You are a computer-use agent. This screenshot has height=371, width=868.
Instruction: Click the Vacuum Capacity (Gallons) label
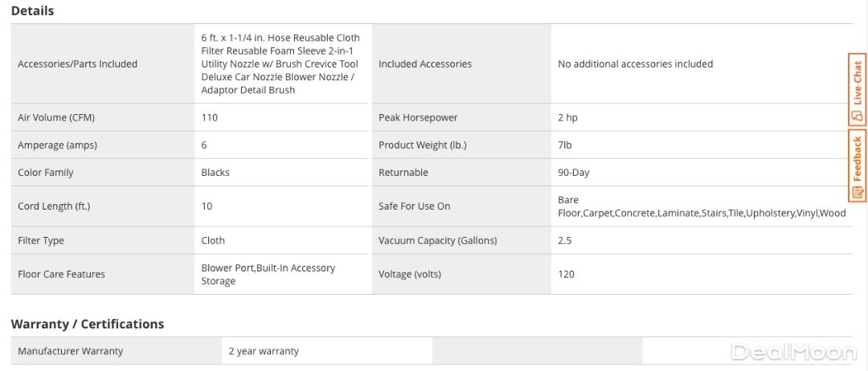pyautogui.click(x=438, y=240)
